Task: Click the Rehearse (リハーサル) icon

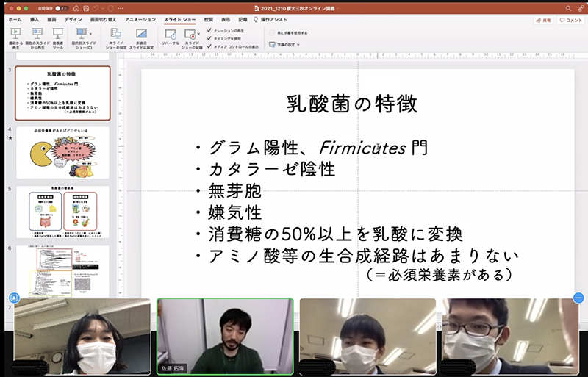Action: (171, 35)
